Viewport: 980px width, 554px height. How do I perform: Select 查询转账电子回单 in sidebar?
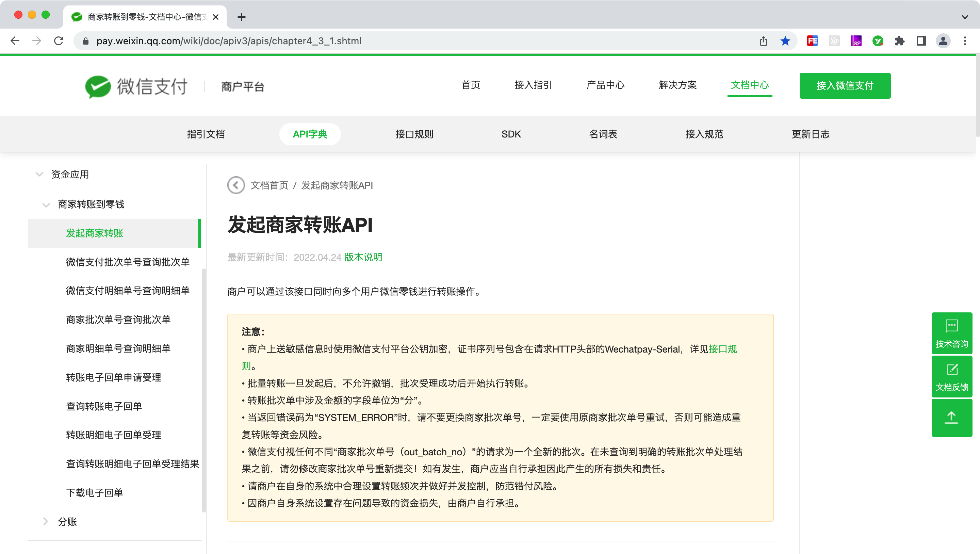pos(104,406)
